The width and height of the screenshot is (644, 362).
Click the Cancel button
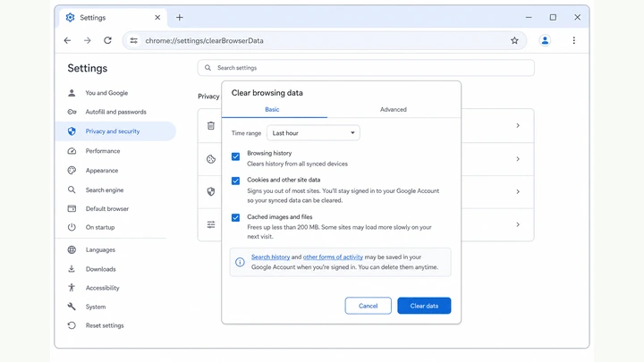coord(368,306)
